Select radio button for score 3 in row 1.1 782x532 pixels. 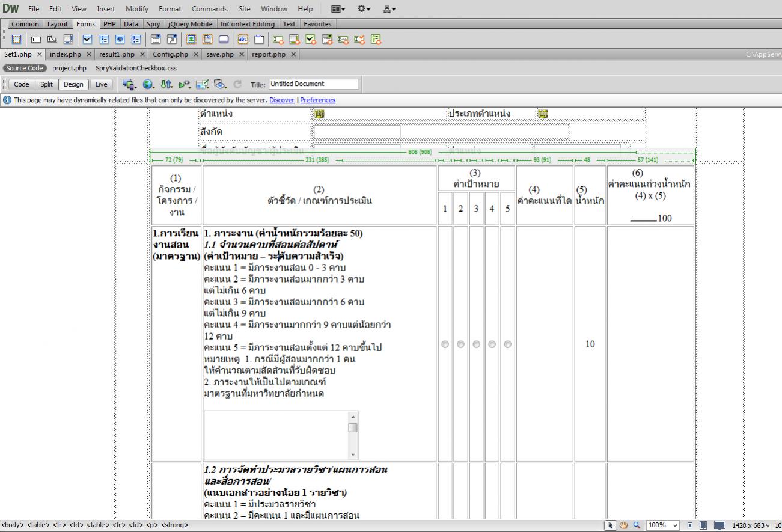click(476, 344)
